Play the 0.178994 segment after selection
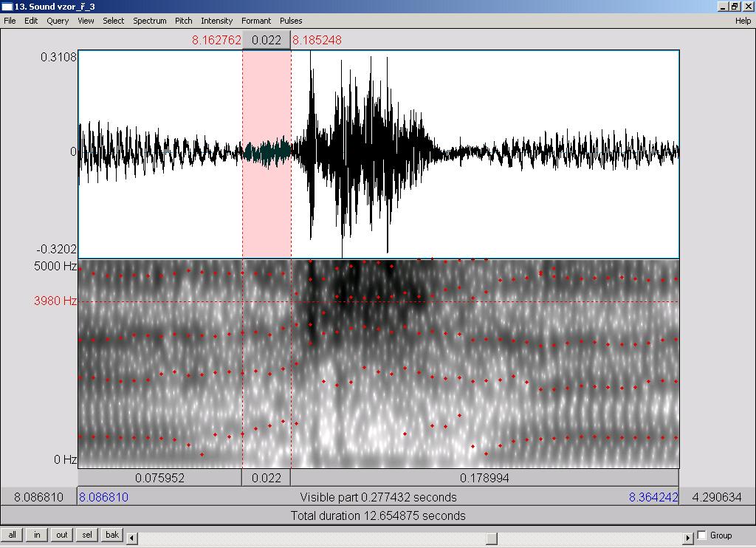756x548 pixels. (x=484, y=478)
